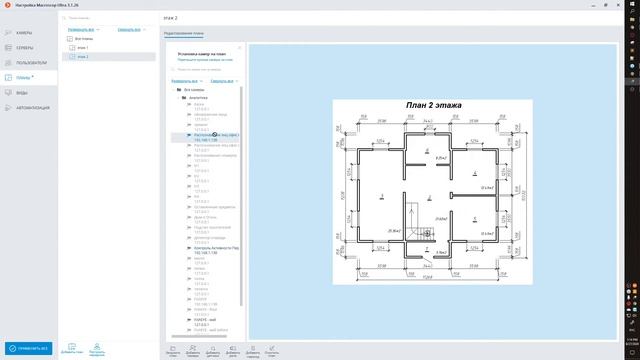Click Свернуть все link in cameras list
The height and width of the screenshot is (360, 640).
(x=222, y=81)
